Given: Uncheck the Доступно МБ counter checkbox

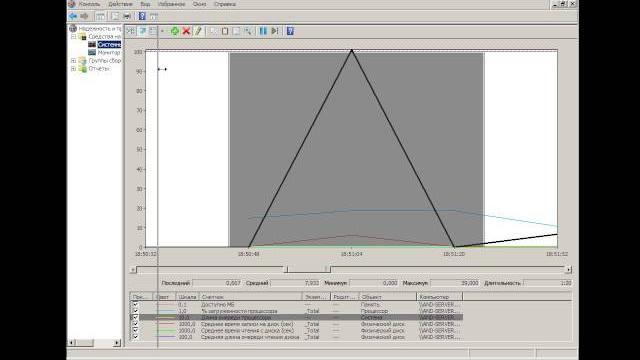Looking at the screenshot, I should tap(136, 304).
